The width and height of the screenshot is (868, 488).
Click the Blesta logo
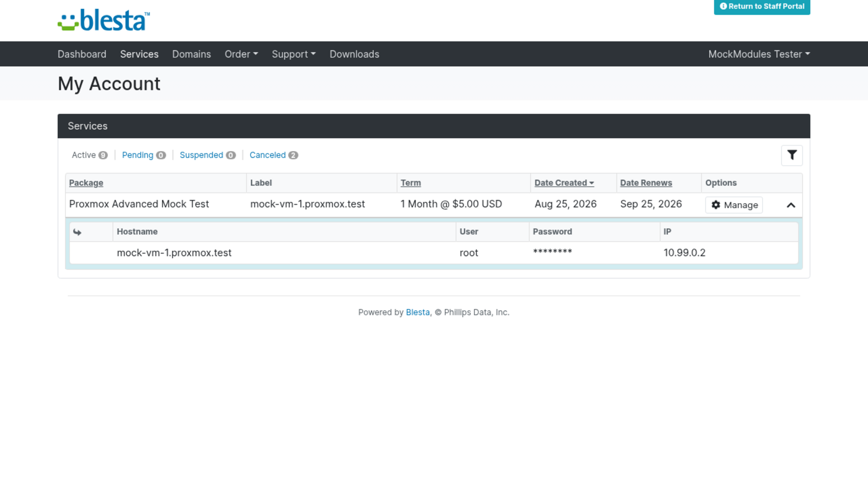click(x=104, y=20)
